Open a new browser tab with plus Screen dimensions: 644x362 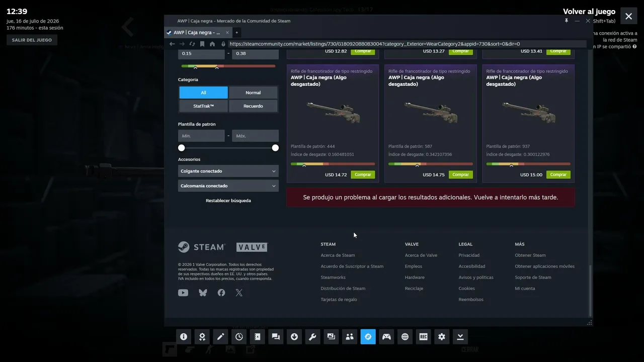(236, 32)
